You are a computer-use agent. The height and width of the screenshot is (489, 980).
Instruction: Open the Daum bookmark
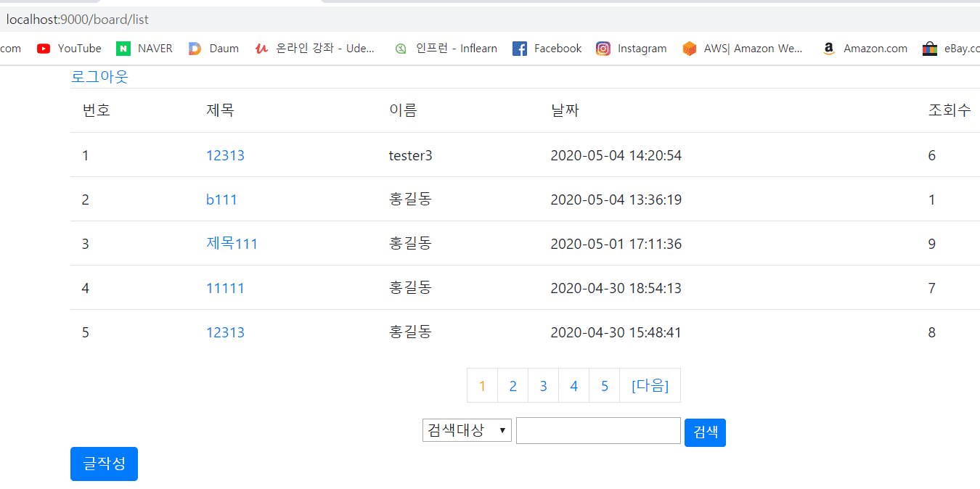(x=213, y=49)
